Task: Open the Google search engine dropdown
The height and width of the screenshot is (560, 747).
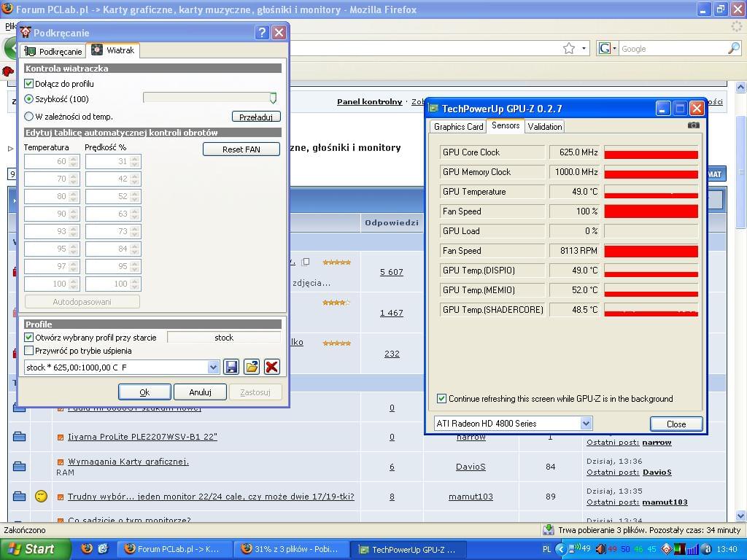Action: pyautogui.click(x=607, y=48)
